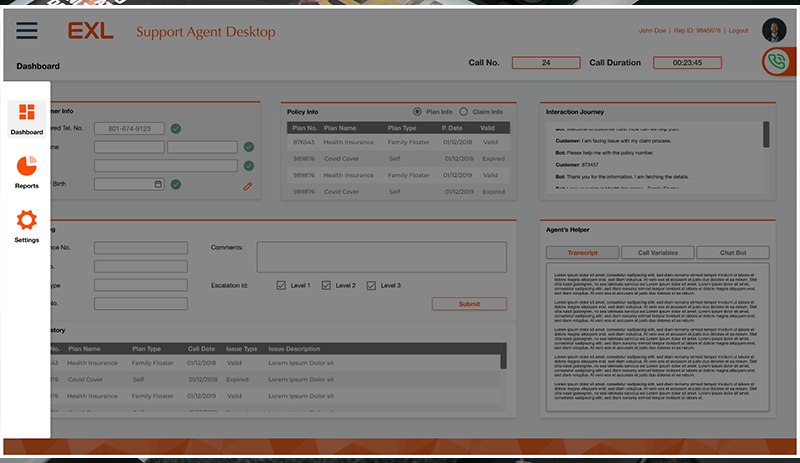Open the calendar icon in birth date field
This screenshot has width=800, height=463.
pos(158,184)
